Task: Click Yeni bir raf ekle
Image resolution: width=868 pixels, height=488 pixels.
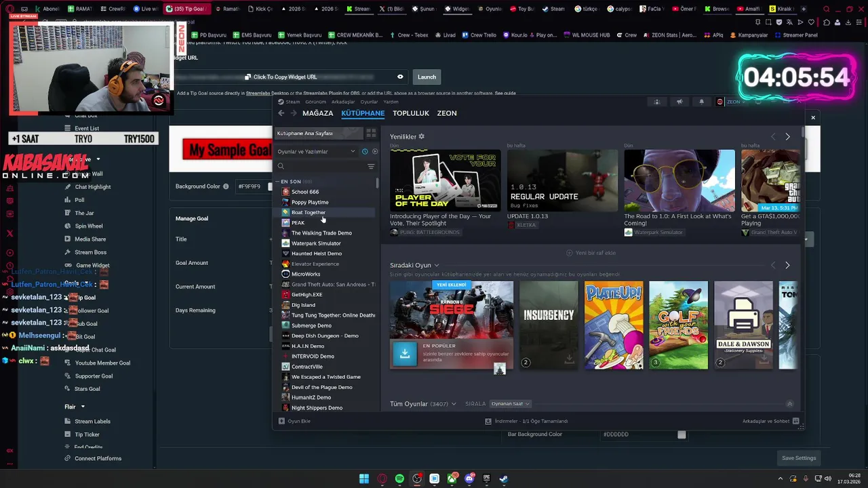Action: (x=591, y=253)
